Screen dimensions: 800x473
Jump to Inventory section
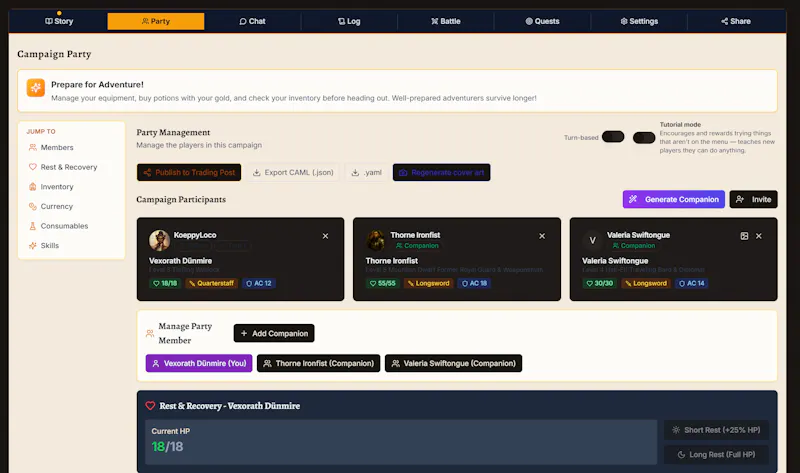pos(57,187)
